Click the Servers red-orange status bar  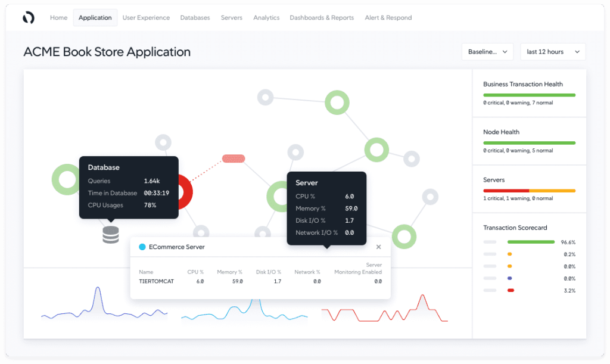click(x=529, y=191)
